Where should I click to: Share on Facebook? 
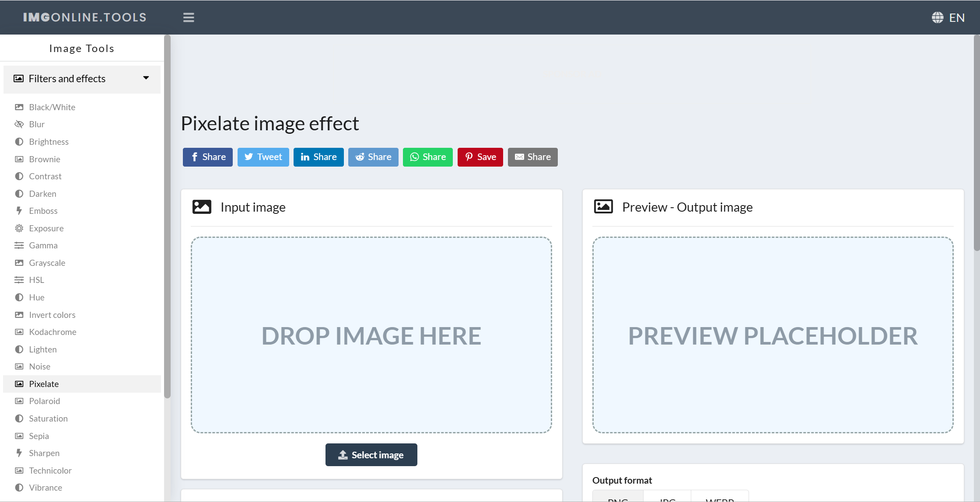tap(207, 157)
